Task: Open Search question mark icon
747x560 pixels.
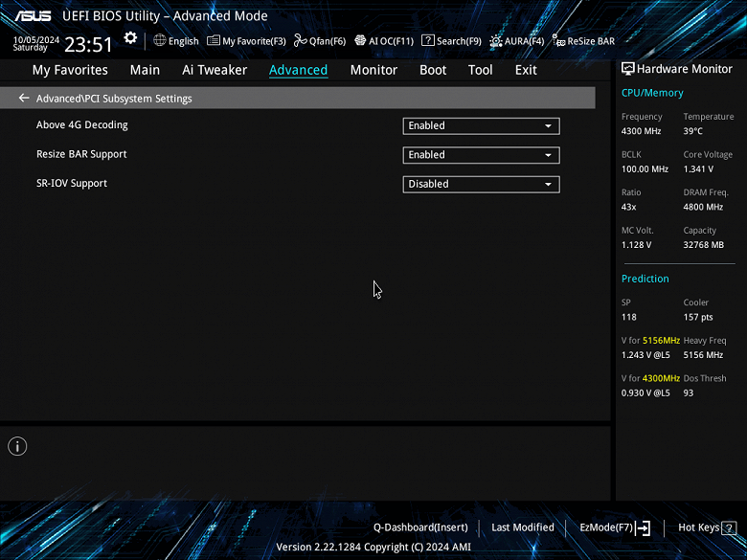Action: click(428, 40)
